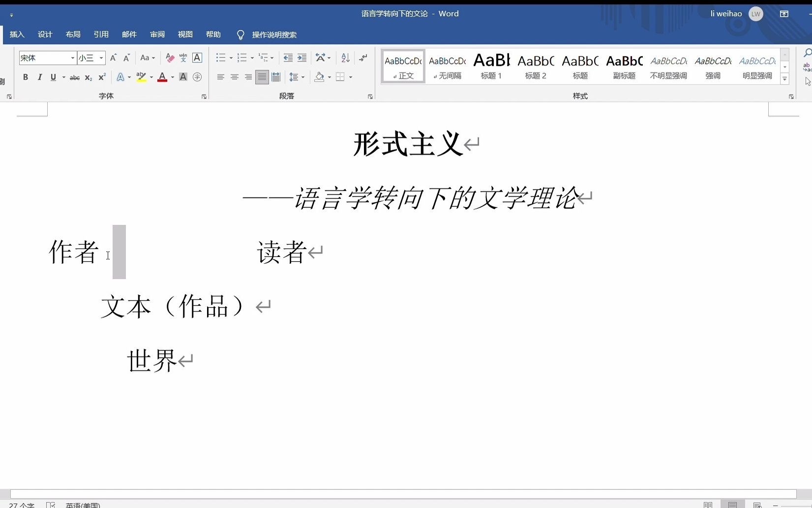This screenshot has height=508, width=812.
Task: Toggle superscript formatting
Action: point(102,77)
